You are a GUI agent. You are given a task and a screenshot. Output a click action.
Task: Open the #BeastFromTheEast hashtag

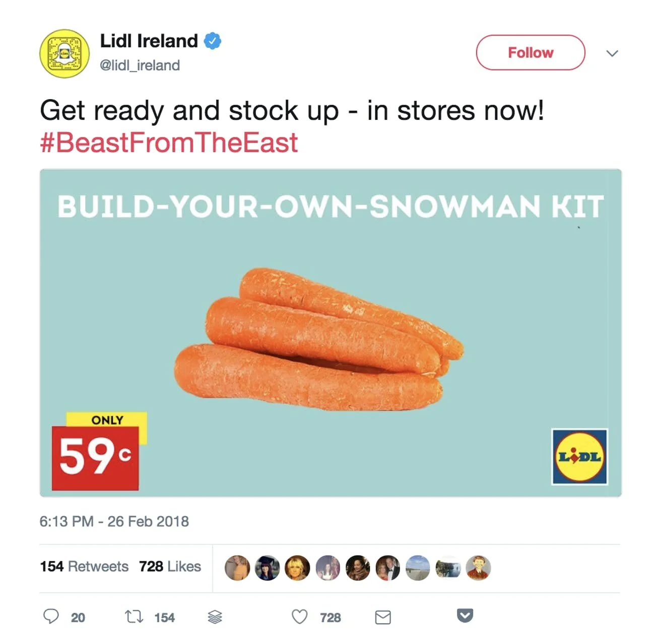tap(169, 142)
